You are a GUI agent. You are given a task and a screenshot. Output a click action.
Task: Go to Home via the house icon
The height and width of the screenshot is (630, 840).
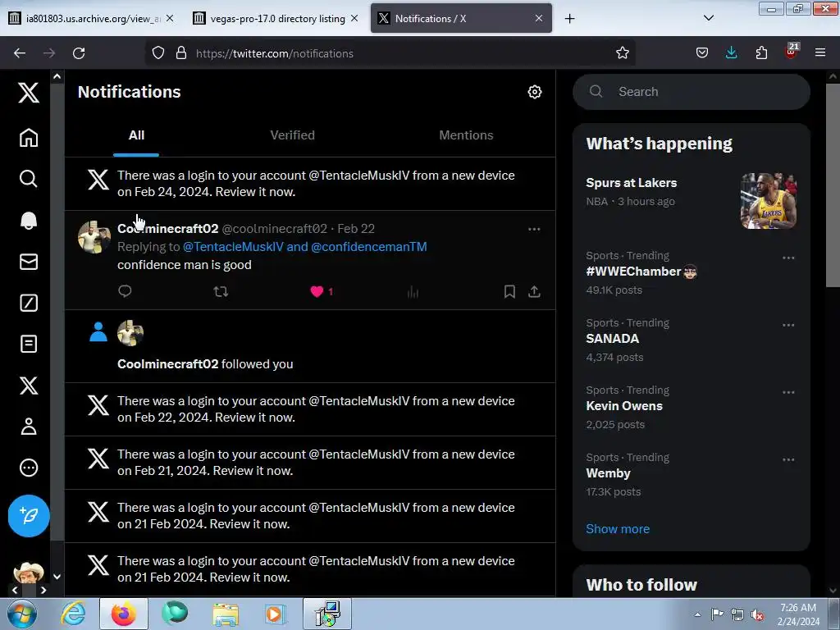point(29,138)
